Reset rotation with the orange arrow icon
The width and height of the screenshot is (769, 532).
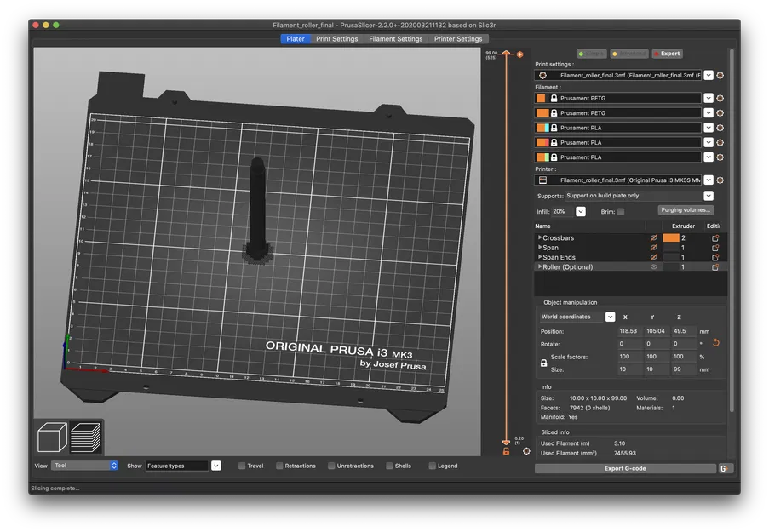click(x=715, y=343)
